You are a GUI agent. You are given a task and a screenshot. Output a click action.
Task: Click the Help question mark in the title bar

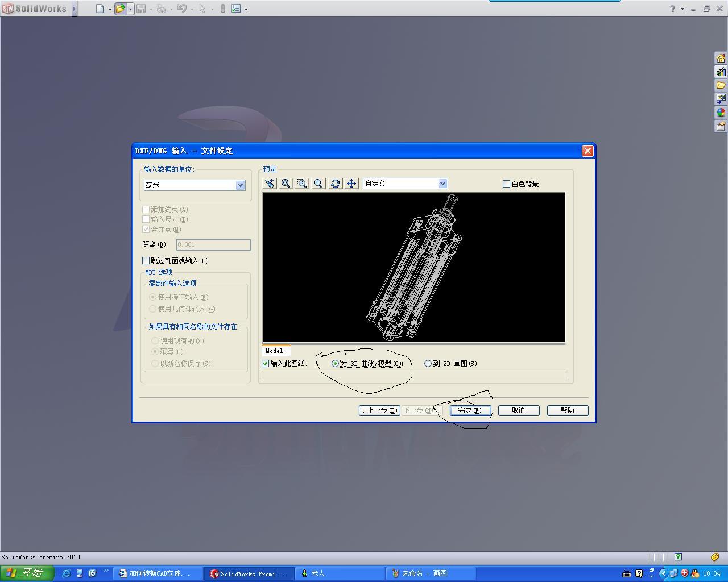673,9
